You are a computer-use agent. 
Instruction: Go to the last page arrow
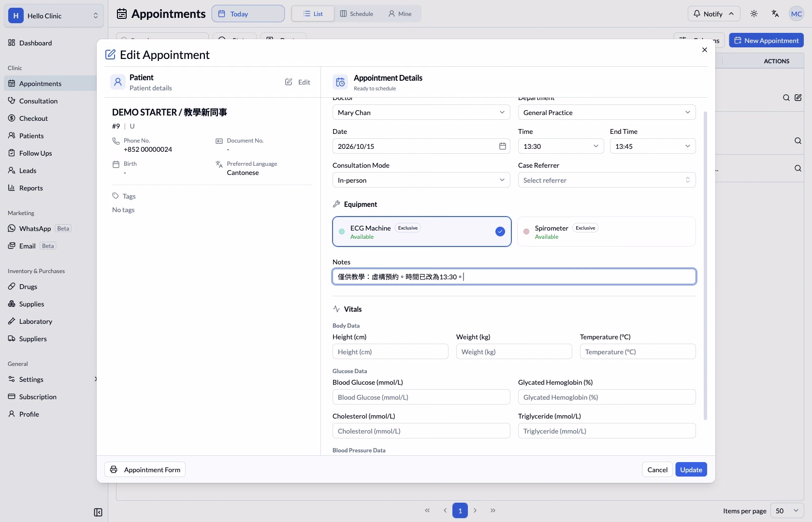[x=493, y=510]
